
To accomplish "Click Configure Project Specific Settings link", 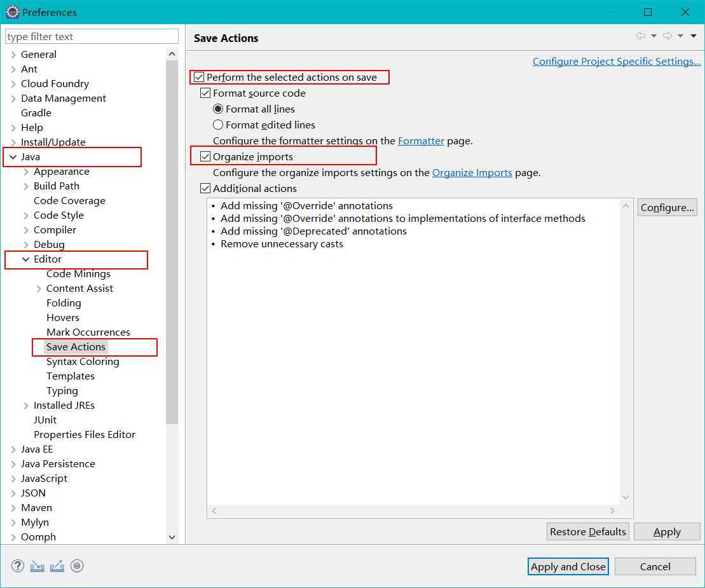I will click(617, 62).
